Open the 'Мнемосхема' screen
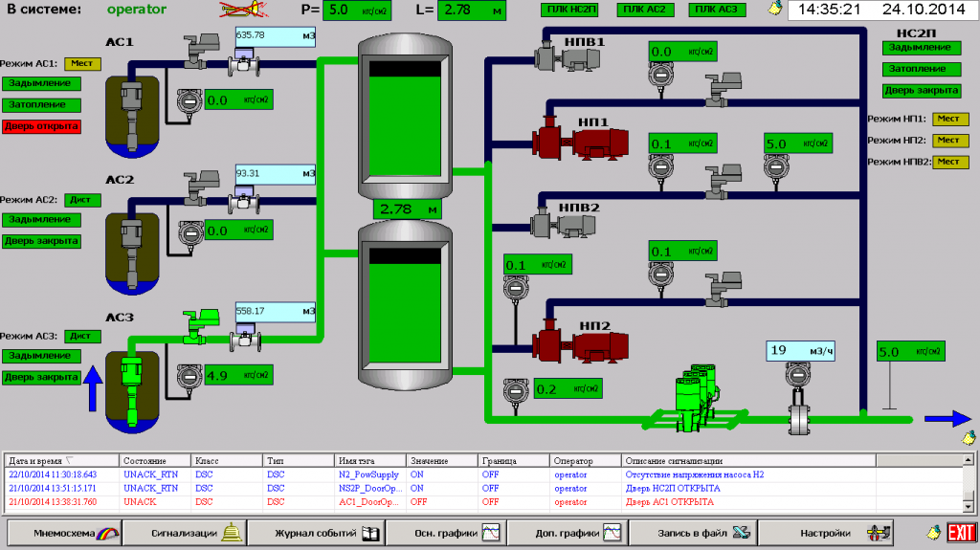 point(66,533)
